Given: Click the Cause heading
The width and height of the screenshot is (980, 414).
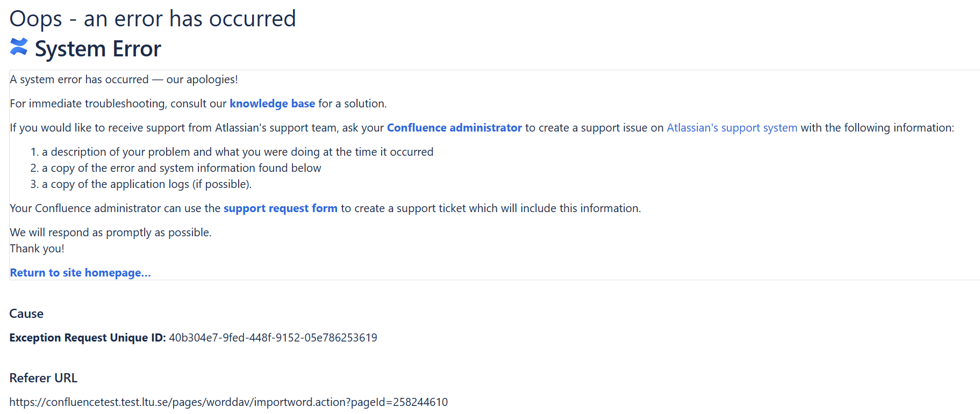Looking at the screenshot, I should (x=26, y=314).
